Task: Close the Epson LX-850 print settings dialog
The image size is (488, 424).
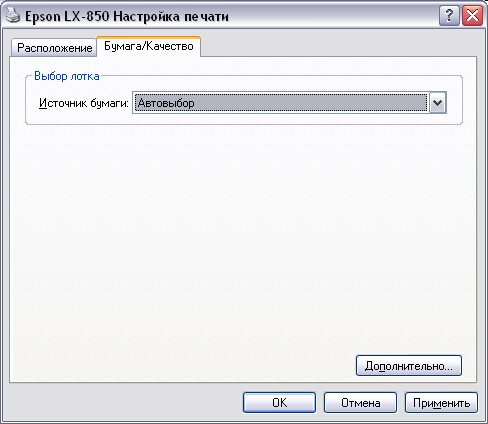Action: [472, 16]
